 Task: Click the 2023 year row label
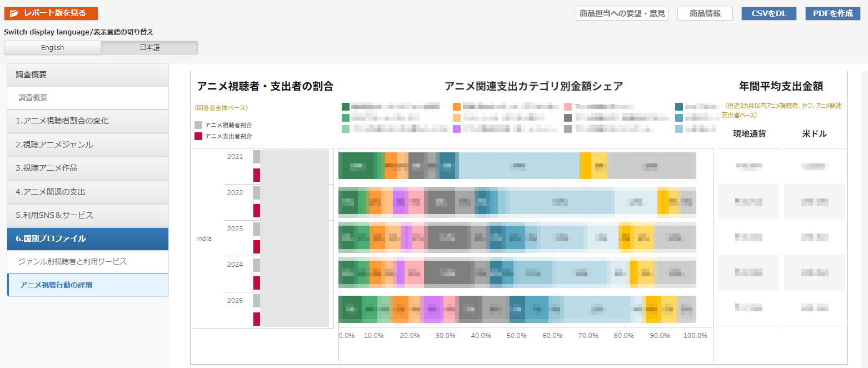[x=235, y=228]
